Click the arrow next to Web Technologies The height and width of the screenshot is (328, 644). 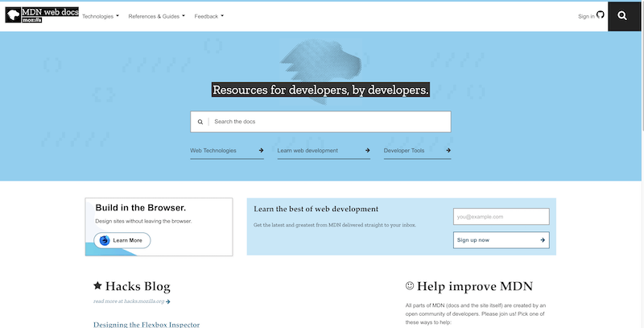[261, 151]
